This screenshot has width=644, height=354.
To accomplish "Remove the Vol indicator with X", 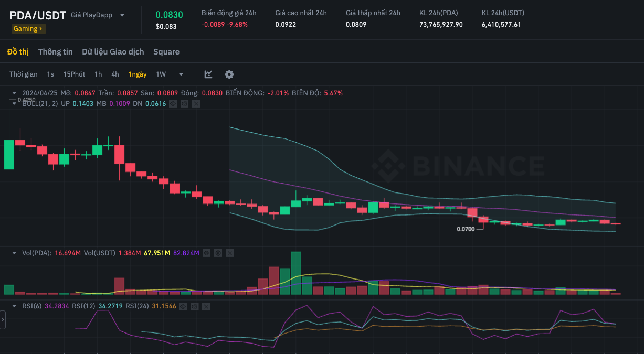I will pyautogui.click(x=229, y=253).
